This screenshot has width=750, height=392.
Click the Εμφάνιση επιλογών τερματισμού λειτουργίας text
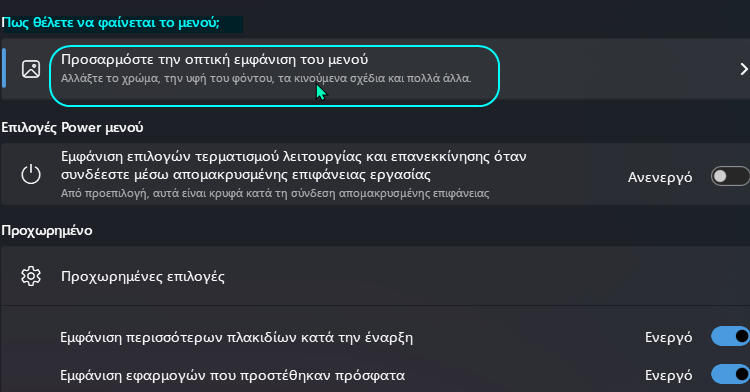(x=294, y=165)
